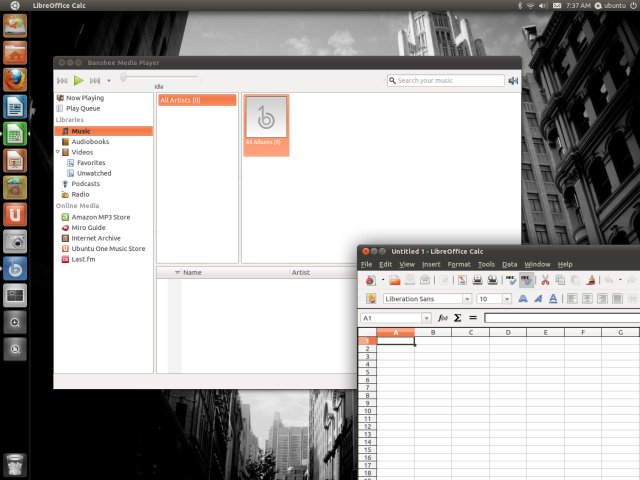Skip to previous track in Banshee

pyautogui.click(x=62, y=81)
